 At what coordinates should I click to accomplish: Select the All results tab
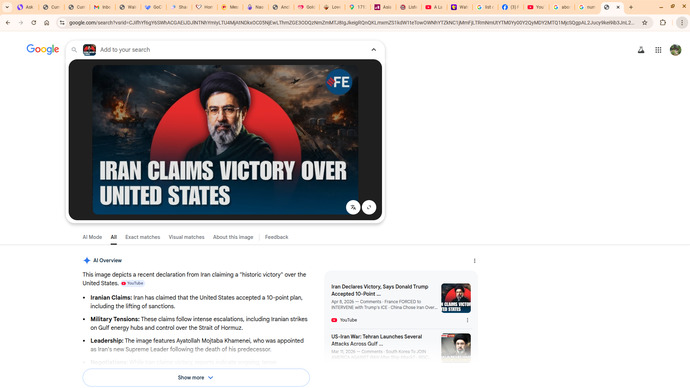[x=114, y=237]
